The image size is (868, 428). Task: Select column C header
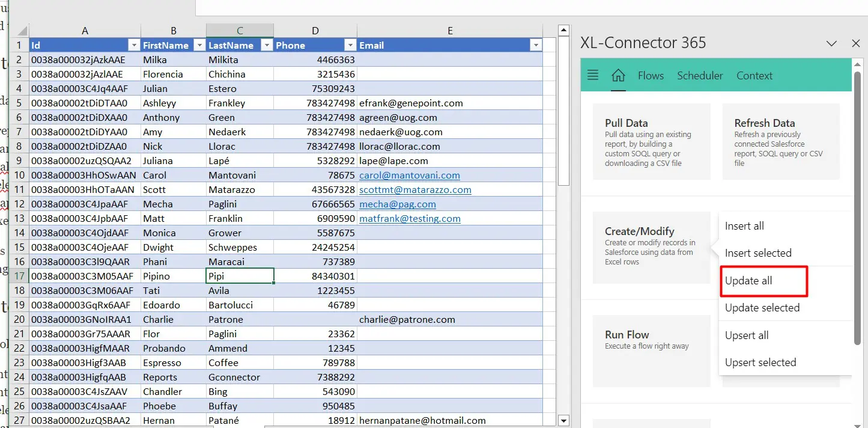point(240,31)
